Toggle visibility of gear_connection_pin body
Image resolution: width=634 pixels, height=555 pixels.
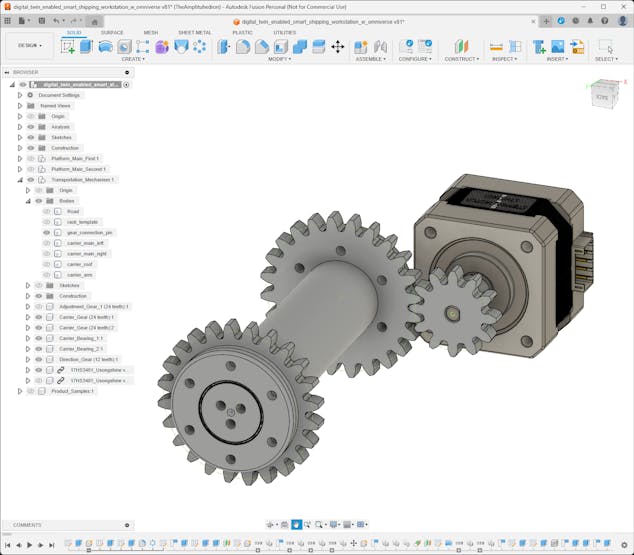46,232
